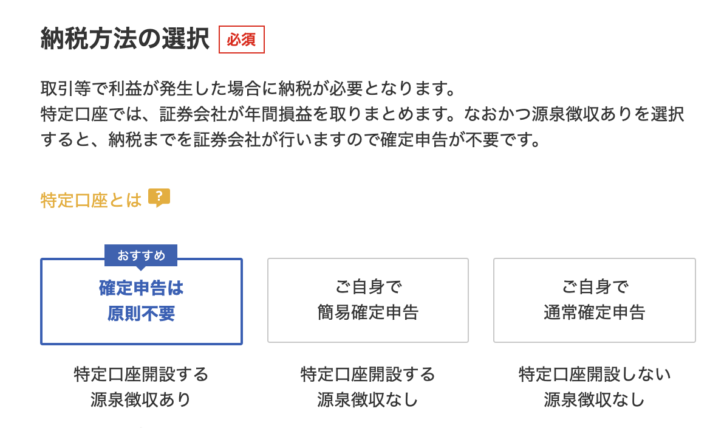724x428 pixels.
Task: Click the 通常確定申告 text in the right box
Action: [594, 313]
